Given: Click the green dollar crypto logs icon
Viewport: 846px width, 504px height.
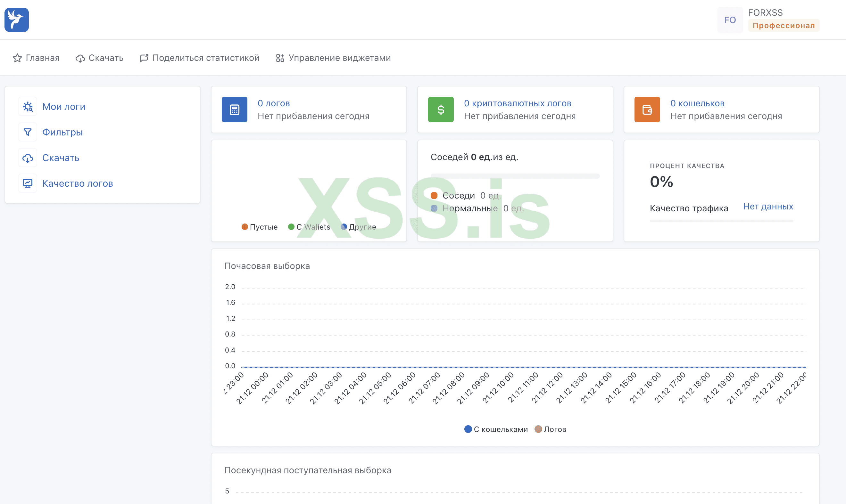Looking at the screenshot, I should [x=441, y=110].
